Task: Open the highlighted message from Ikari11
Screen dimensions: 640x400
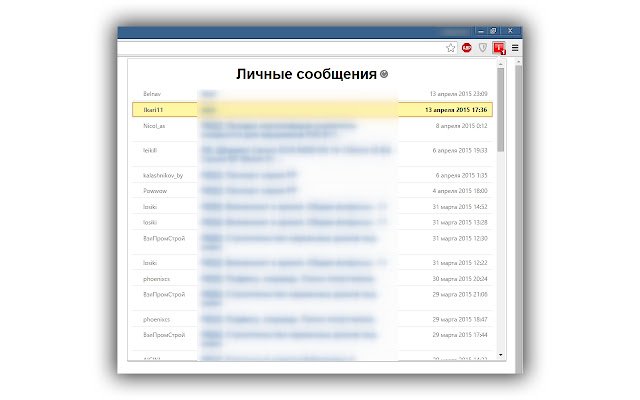Action: 312,110
